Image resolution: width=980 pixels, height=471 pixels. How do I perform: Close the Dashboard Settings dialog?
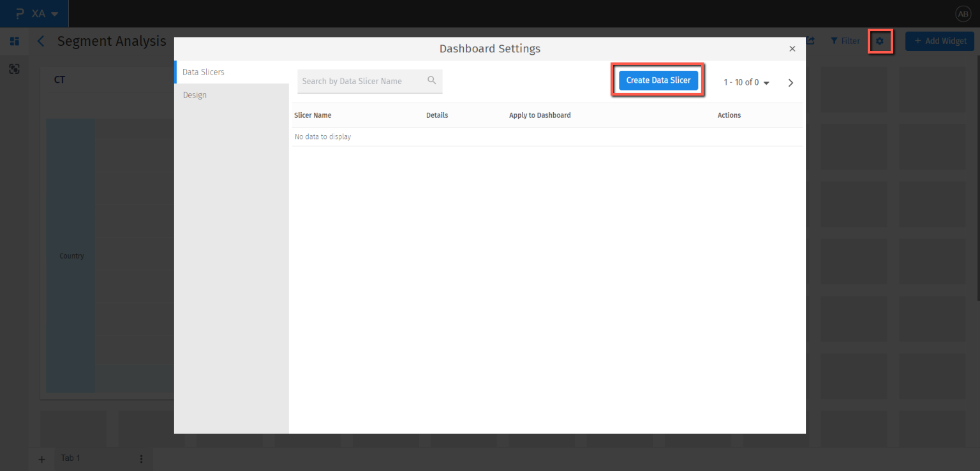pos(792,48)
